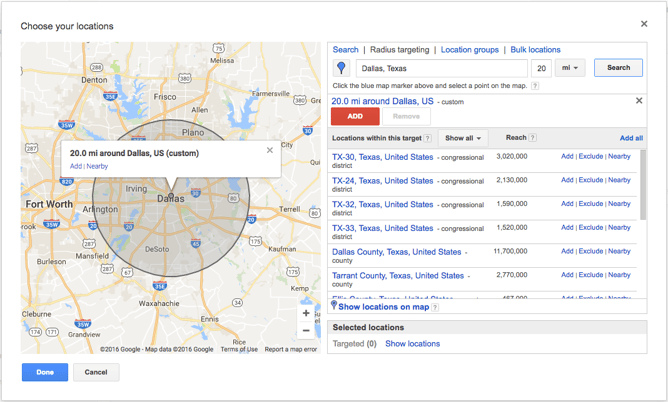Exclude the TX-24 congressional district
The width and height of the screenshot is (668, 402).
591,180
